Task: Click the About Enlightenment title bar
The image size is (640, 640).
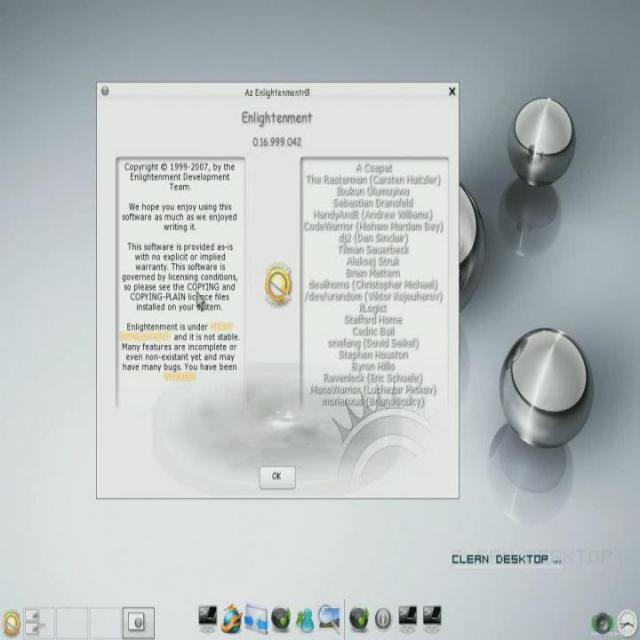Action: click(x=277, y=91)
